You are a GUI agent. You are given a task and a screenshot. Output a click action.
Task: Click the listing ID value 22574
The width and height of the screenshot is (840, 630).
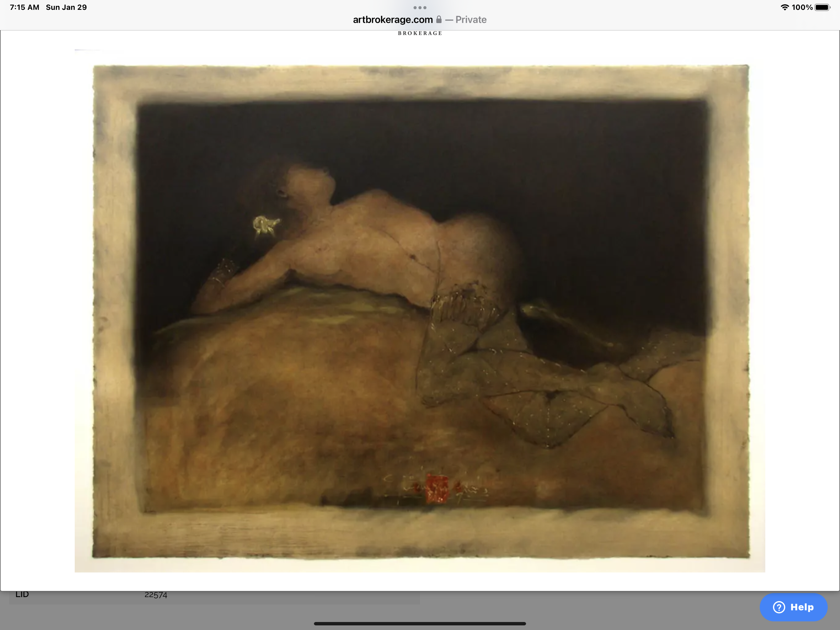(x=156, y=595)
